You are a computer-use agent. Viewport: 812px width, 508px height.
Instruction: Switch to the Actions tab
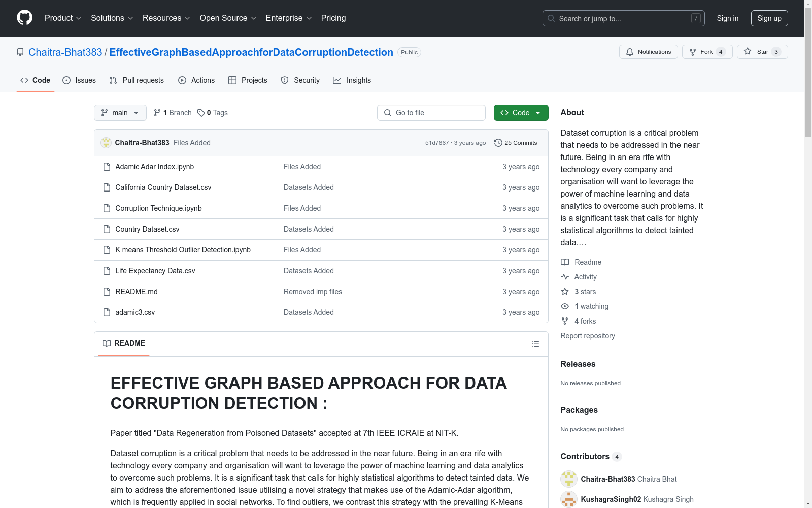pyautogui.click(x=196, y=80)
